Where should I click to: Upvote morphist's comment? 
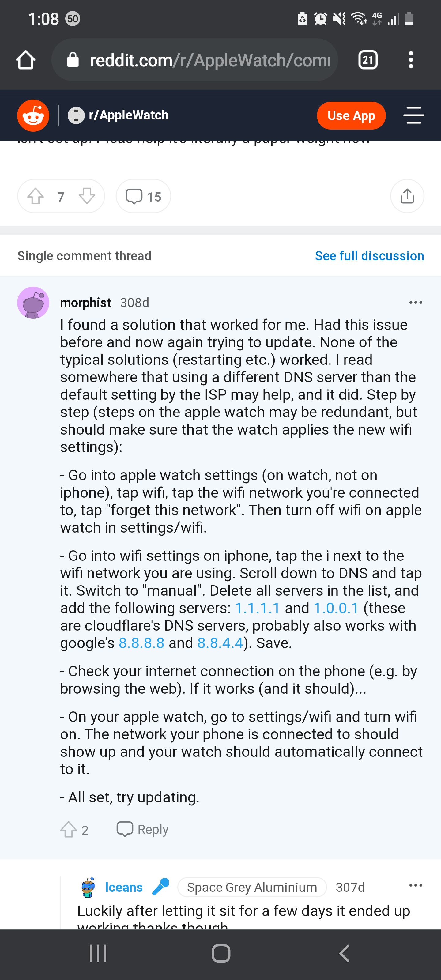pyautogui.click(x=69, y=829)
